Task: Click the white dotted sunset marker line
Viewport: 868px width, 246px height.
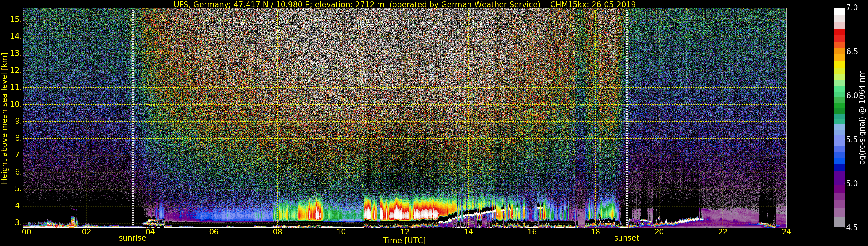Action: [x=627, y=117]
